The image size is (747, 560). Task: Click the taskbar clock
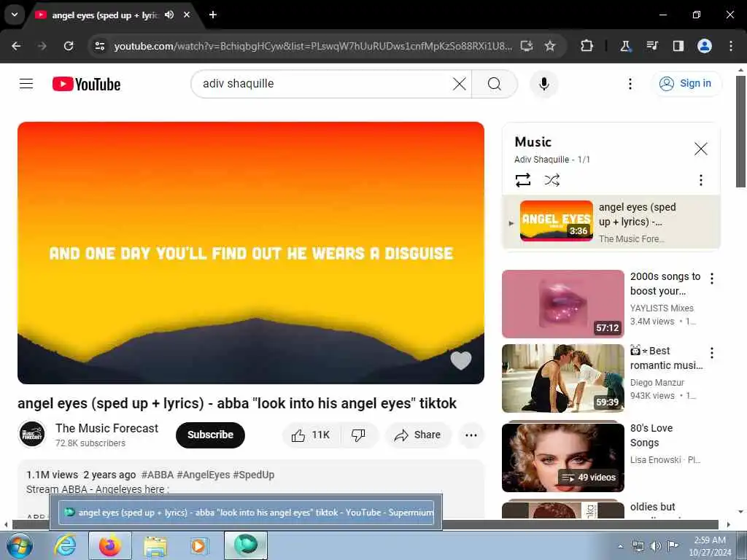(x=710, y=546)
